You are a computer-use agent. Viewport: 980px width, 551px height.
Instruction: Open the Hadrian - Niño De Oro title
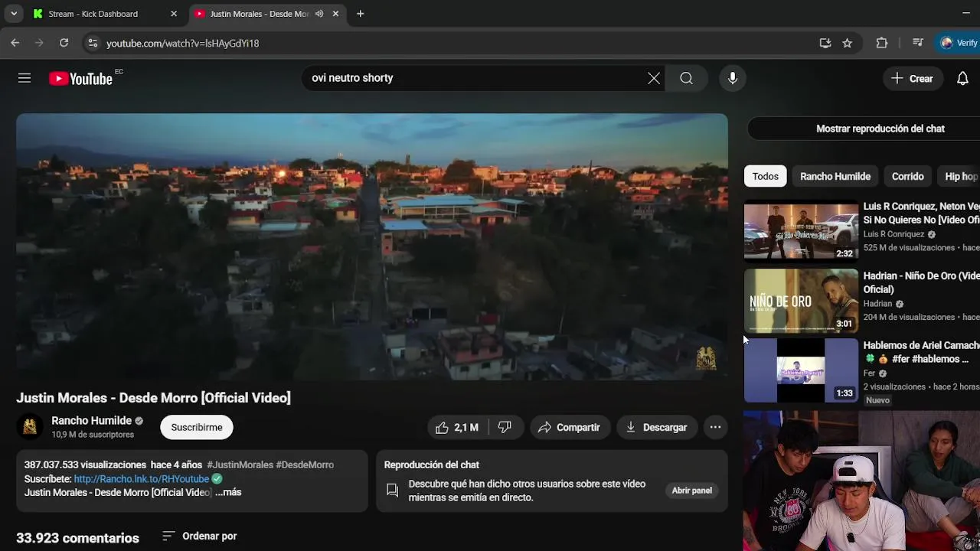coord(921,282)
